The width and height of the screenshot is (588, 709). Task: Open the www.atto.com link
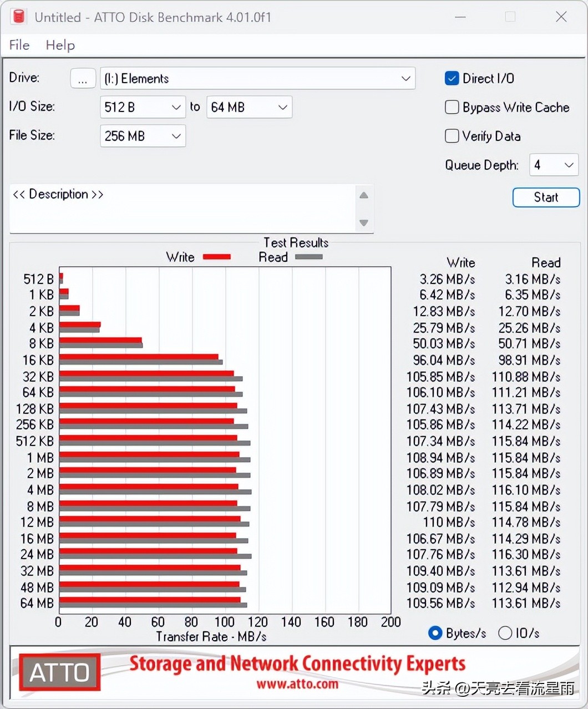297,684
